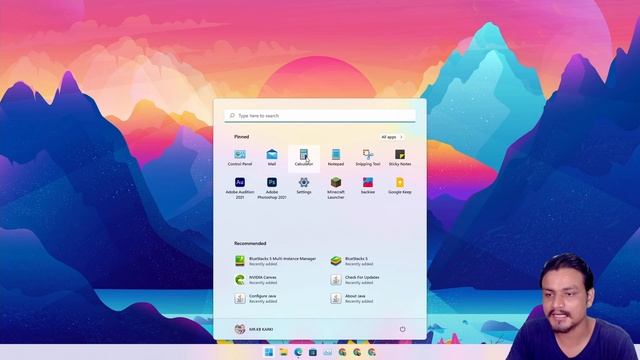Open the recommended BlueStacks 5 entry

pyautogui.click(x=351, y=261)
